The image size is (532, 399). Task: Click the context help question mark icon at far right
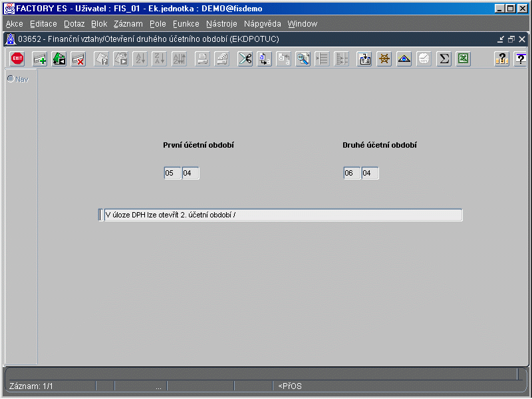(520, 59)
